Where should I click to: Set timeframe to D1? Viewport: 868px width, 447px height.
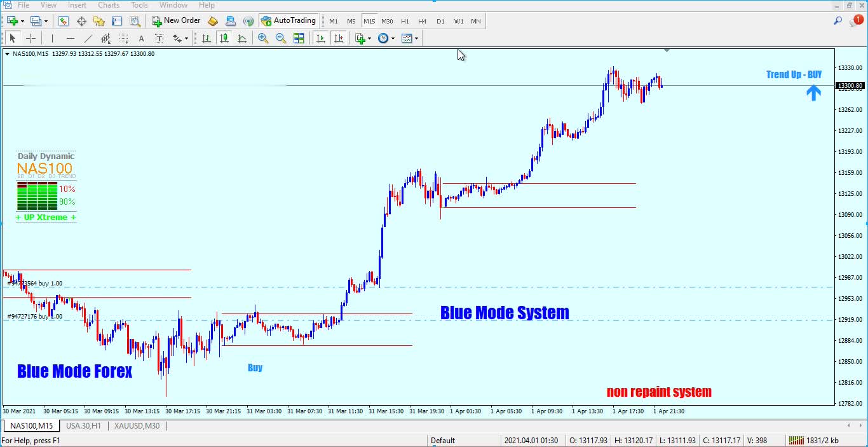(x=440, y=21)
